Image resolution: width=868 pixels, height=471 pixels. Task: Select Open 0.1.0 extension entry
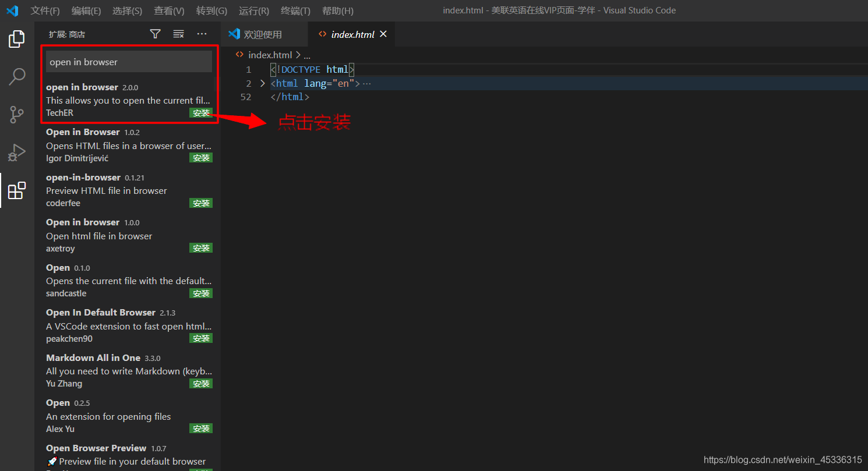129,281
